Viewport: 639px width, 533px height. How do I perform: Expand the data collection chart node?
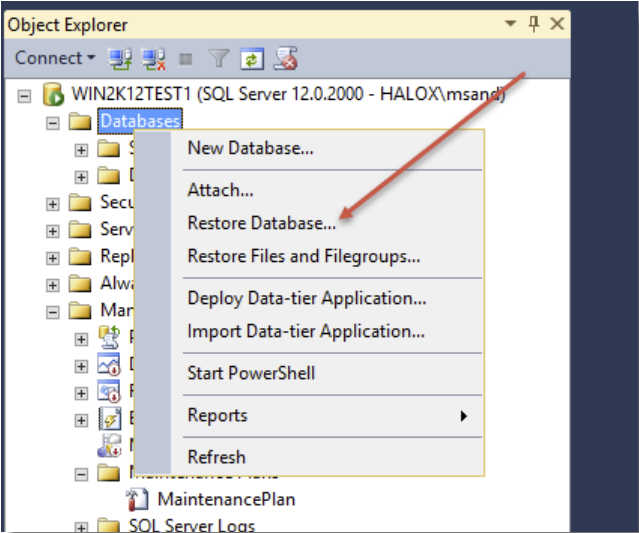[81, 366]
